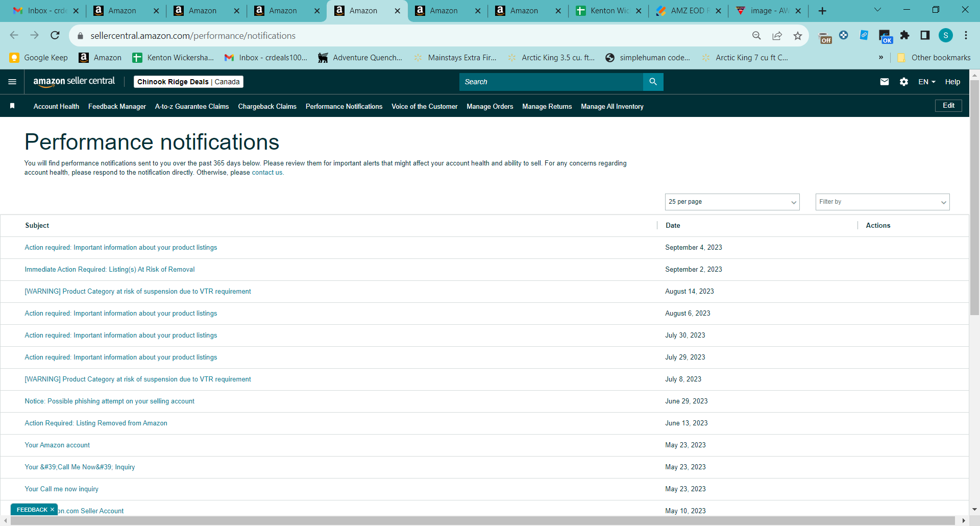
Task: Click the Edit button on the navigation bar
Action: tap(948, 106)
